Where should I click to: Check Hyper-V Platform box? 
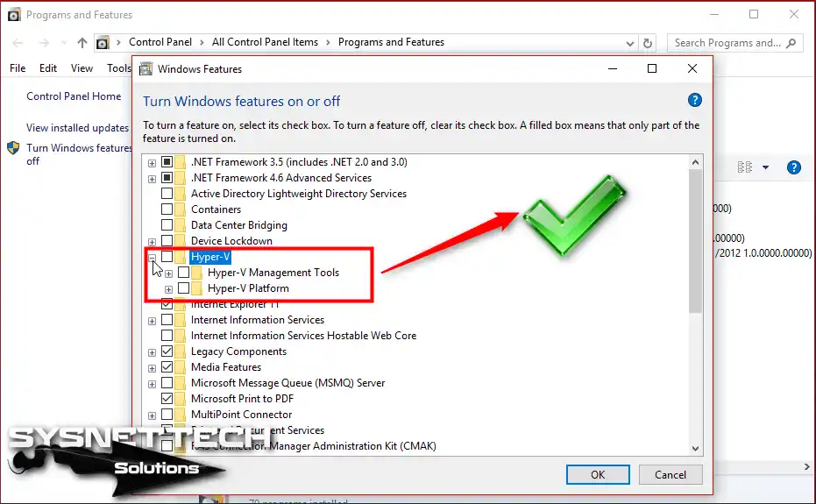click(x=183, y=287)
